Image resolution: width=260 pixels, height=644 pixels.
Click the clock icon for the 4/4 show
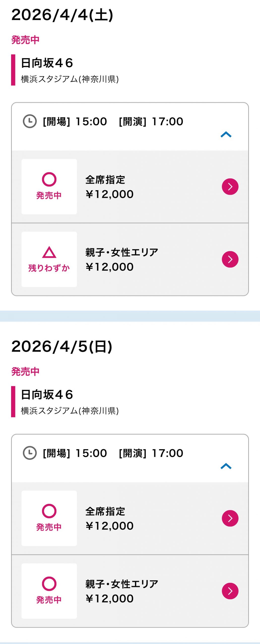[x=30, y=122]
